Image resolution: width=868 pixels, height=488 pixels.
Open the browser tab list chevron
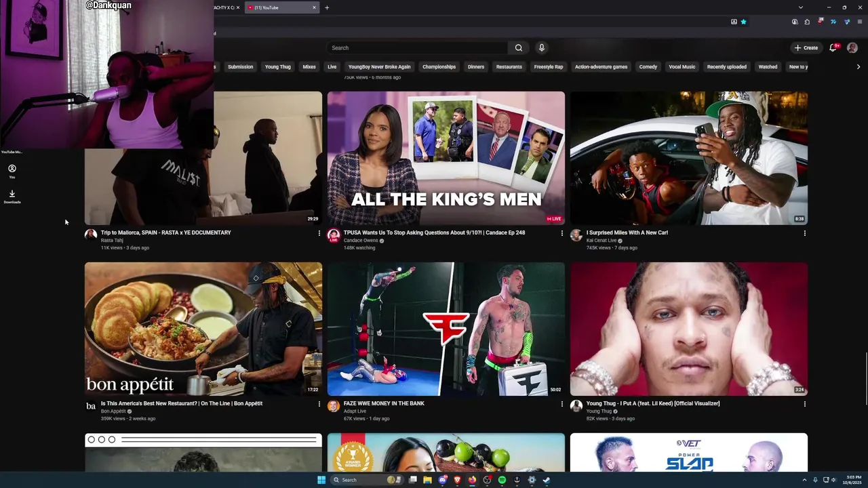pyautogui.click(x=801, y=7)
